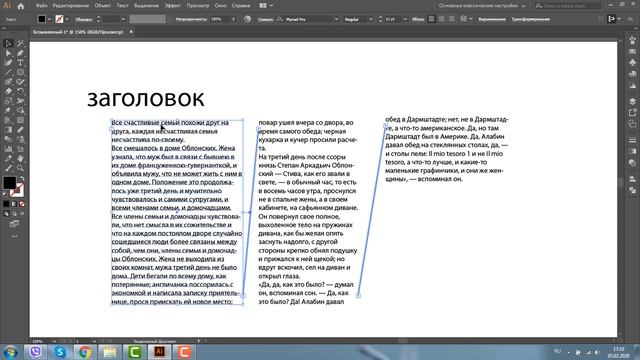
Task: Set fill mode to Color
Action: [x=6, y=204]
